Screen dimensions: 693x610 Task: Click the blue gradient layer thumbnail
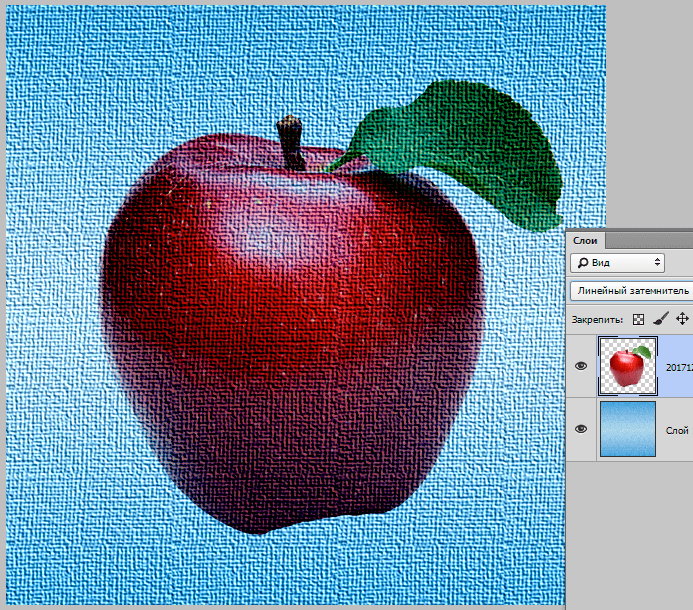click(x=628, y=429)
